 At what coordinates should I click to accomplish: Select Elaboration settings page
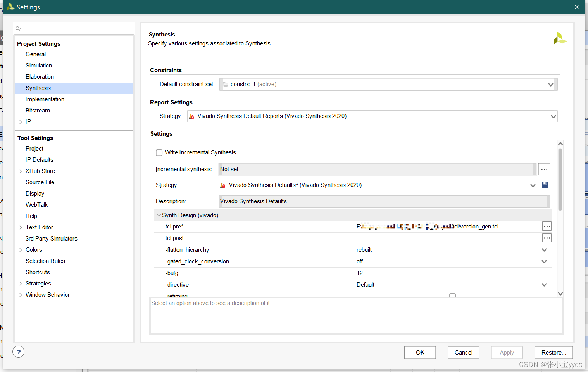pyautogui.click(x=40, y=77)
